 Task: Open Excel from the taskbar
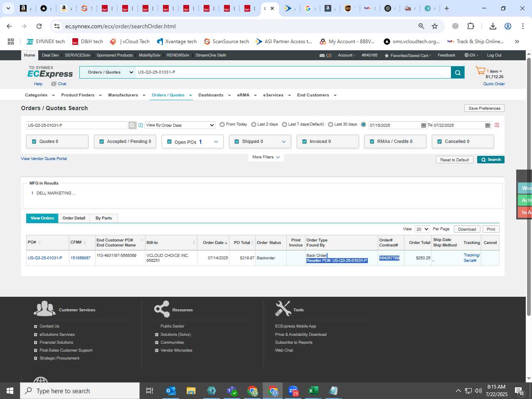[x=313, y=391]
